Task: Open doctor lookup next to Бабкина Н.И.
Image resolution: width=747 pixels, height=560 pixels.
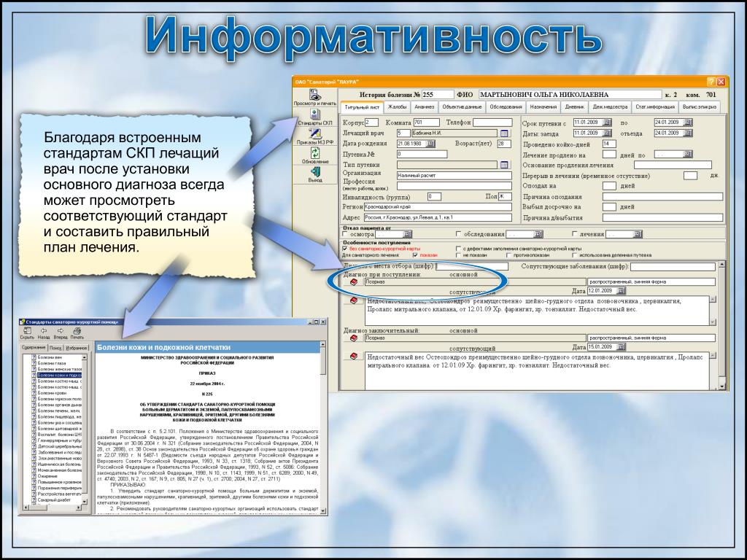Action: click(505, 133)
